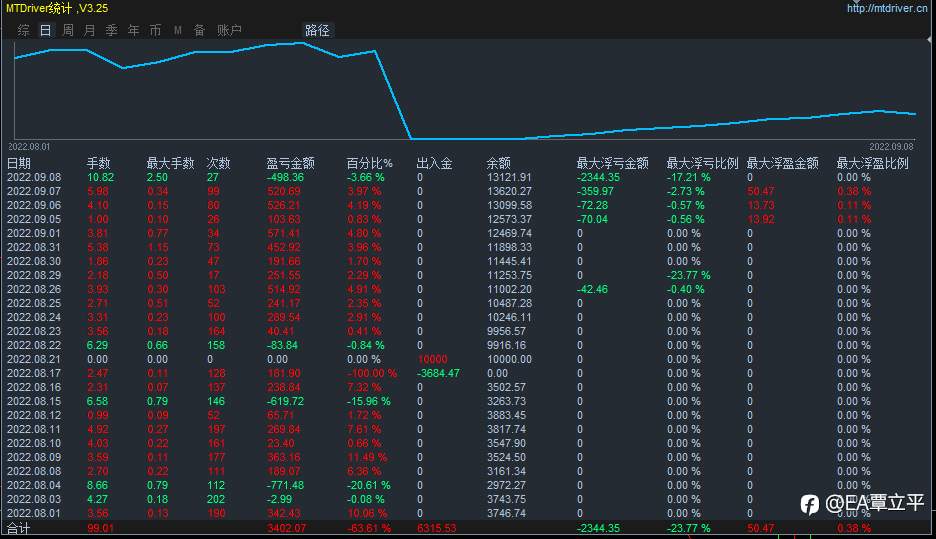Select the 2022.08.23 row date
Screen dimensions: 936x539
[x=34, y=331]
